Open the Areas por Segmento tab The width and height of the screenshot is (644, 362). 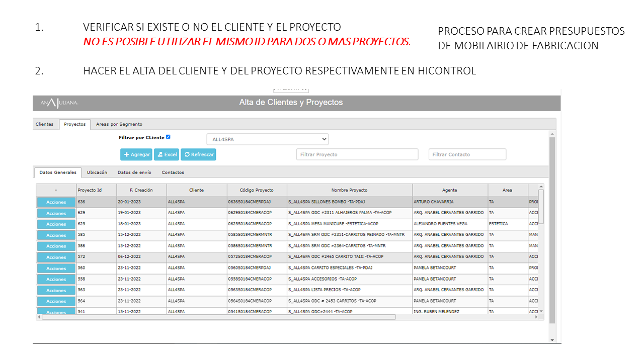[119, 124]
